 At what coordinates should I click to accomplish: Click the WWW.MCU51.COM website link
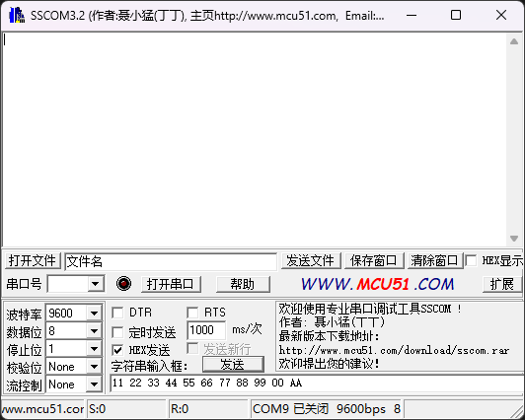tap(377, 284)
